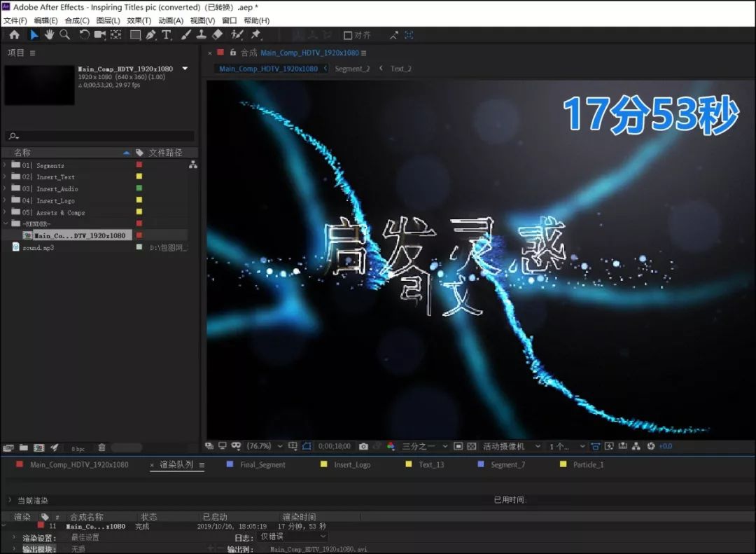
Task: Select the Horizontal Type tool
Action: 168,35
